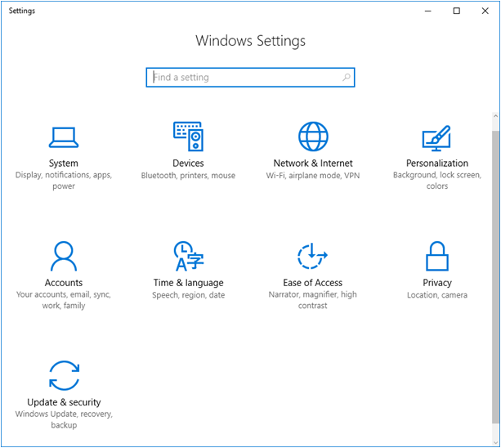
Task: Click the Time & language title text
Action: pyautogui.click(x=188, y=283)
